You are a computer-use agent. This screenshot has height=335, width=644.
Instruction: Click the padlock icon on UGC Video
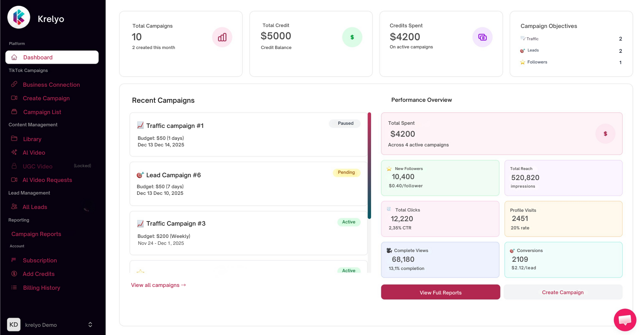(x=14, y=166)
